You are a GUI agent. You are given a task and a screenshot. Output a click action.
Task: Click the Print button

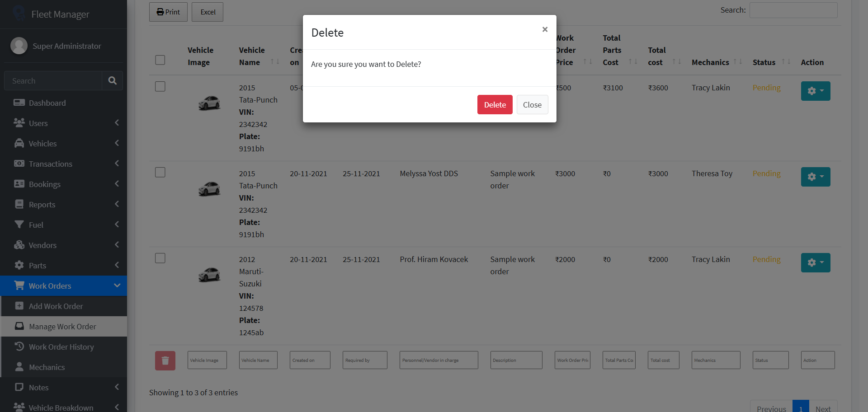(168, 12)
